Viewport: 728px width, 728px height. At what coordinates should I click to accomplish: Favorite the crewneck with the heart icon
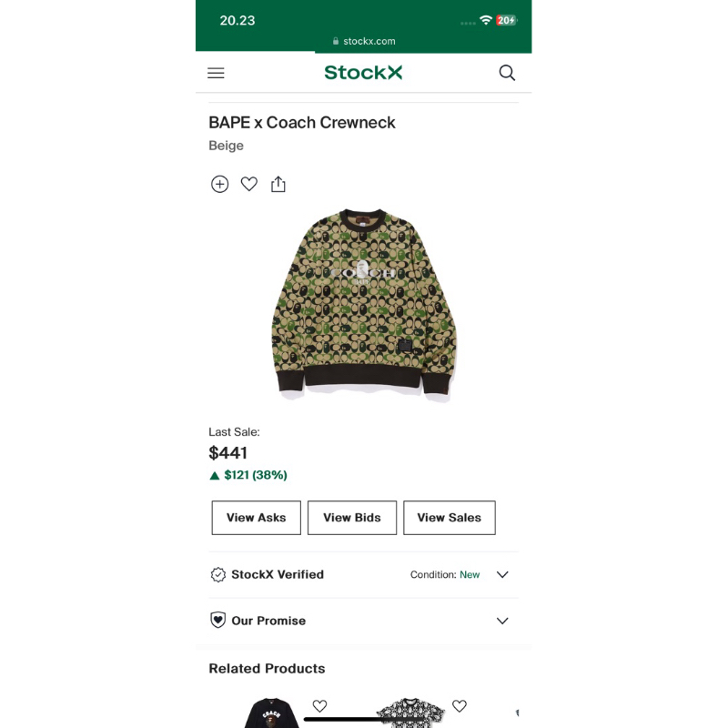click(248, 184)
